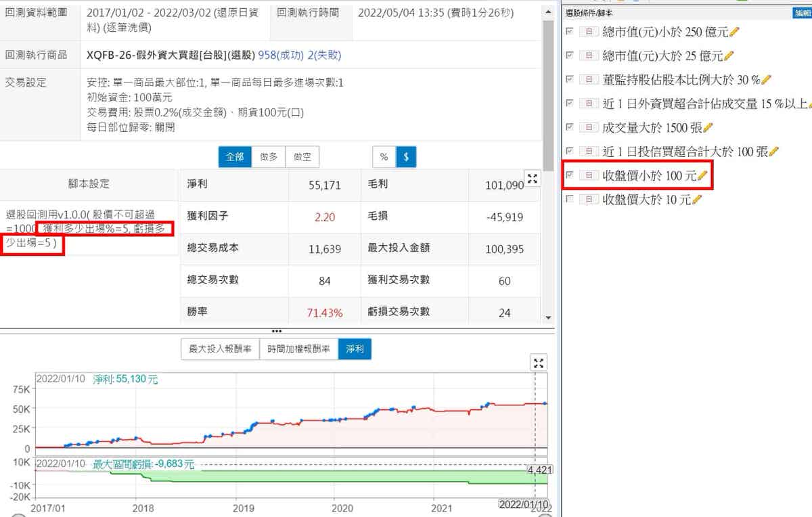This screenshot has width=812, height=517.
Task: Maximize the 淨利 chart with expand icon
Action: click(539, 363)
